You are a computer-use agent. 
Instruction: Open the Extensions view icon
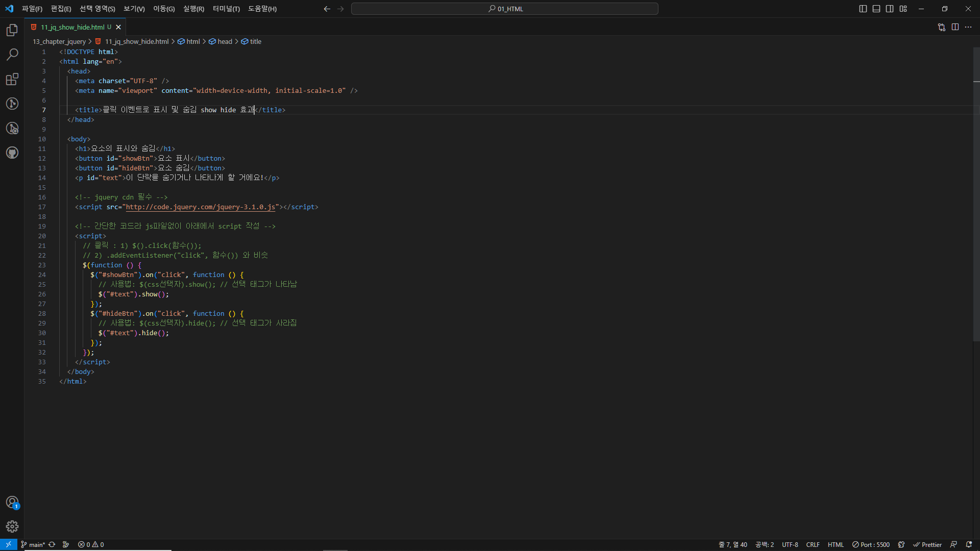(12, 79)
